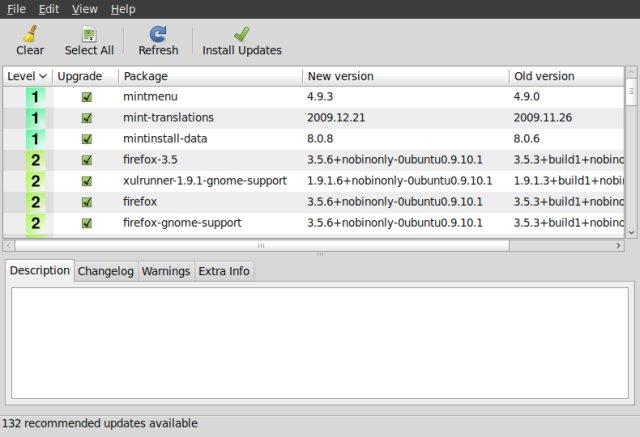Click the level 1 badge for mint-translations

[x=36, y=118]
